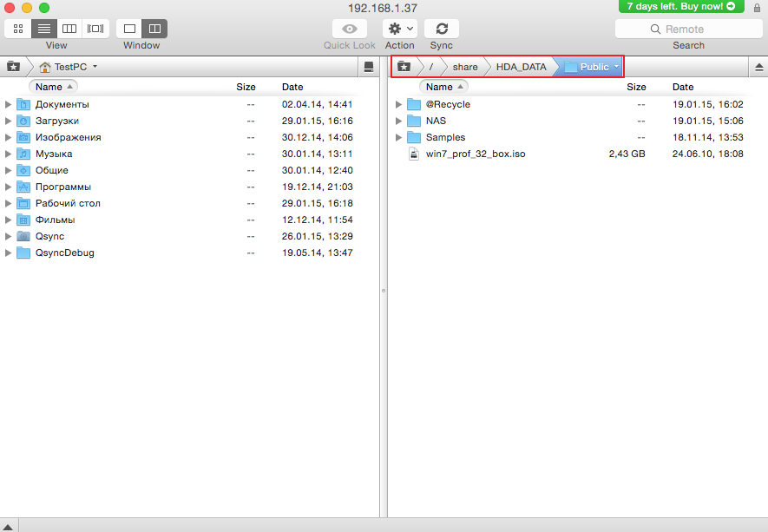Expand bottom panel with triangle button
The width and height of the screenshot is (768, 532).
[8, 527]
